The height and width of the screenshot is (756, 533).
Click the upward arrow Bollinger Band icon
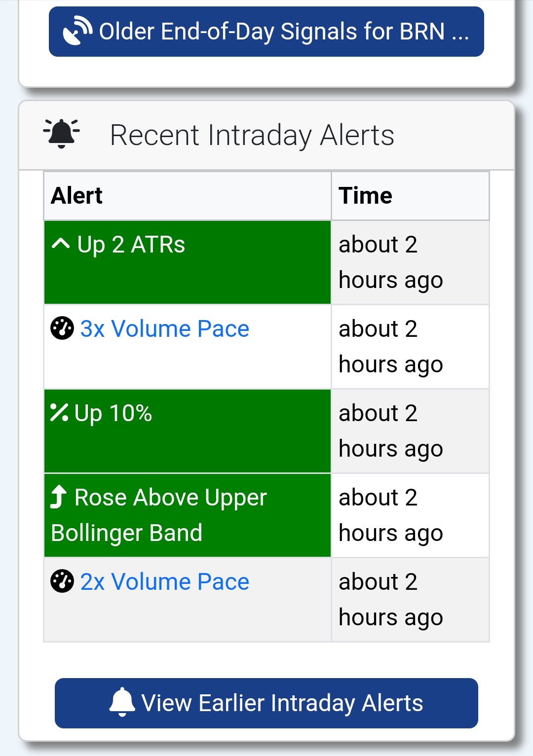59,497
